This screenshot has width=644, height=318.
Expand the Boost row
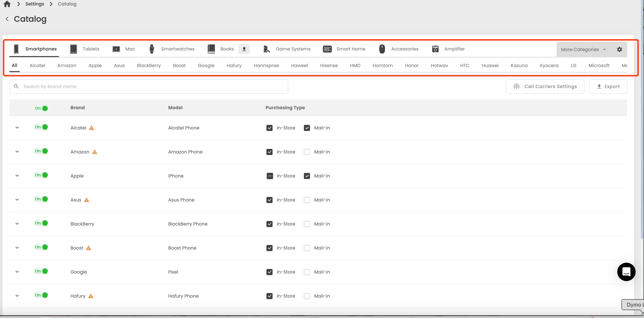[17, 247]
